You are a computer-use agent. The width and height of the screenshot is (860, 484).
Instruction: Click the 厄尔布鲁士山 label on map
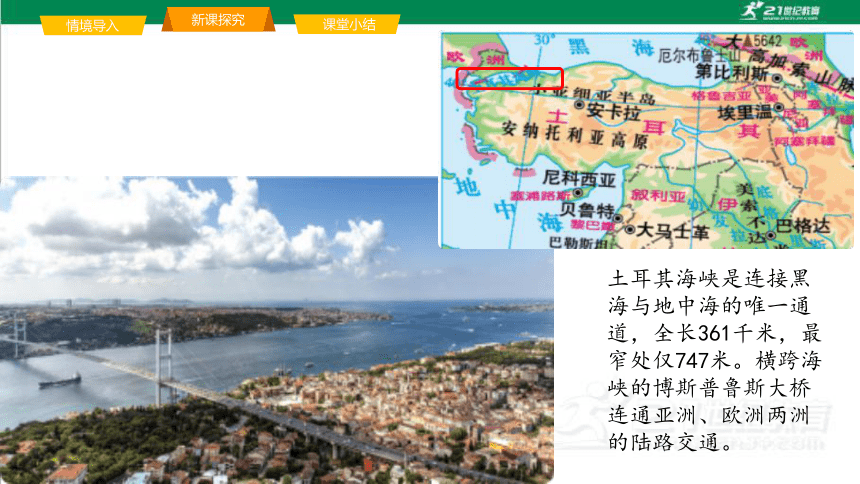[x=699, y=55]
